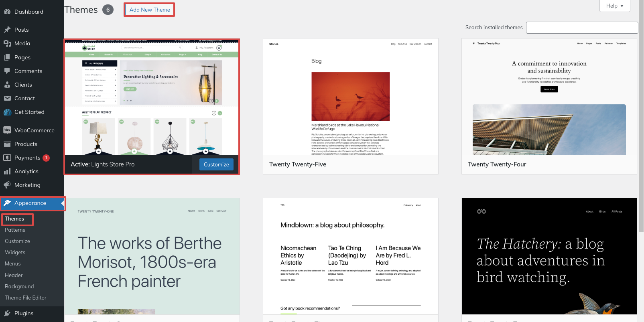Click the Twenty Twenty-Four theme name
The image size is (644, 322).
[497, 164]
